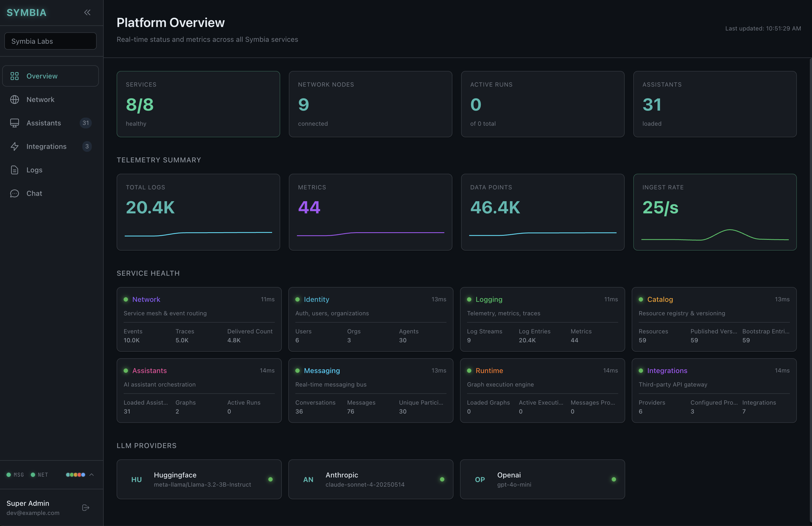Viewport: 812px width, 526px height.
Task: Click the SYMBIA logo
Action: point(27,12)
